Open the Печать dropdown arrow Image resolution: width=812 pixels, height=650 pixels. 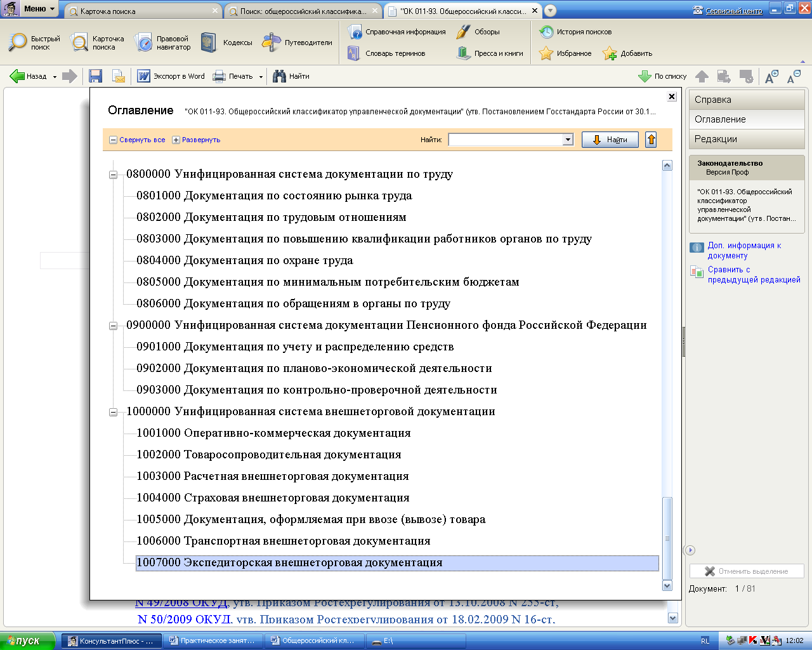tap(261, 77)
